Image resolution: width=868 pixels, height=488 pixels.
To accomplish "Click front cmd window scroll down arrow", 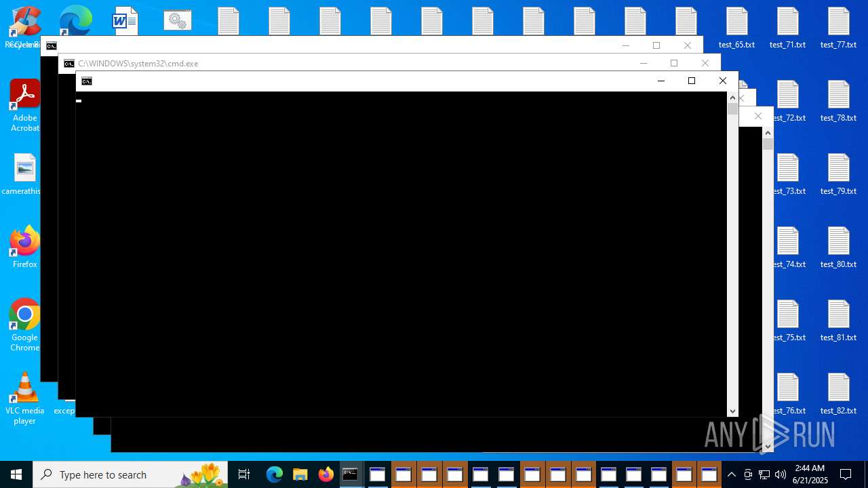I will [x=732, y=411].
